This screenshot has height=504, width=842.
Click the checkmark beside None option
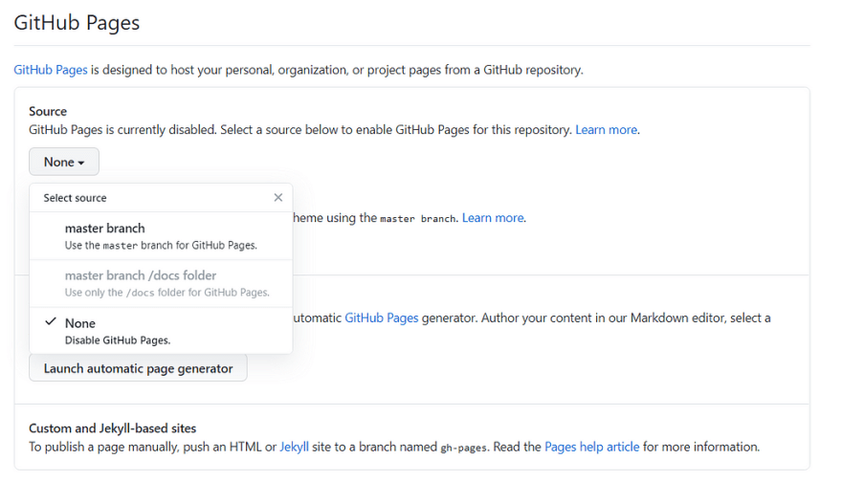51,321
